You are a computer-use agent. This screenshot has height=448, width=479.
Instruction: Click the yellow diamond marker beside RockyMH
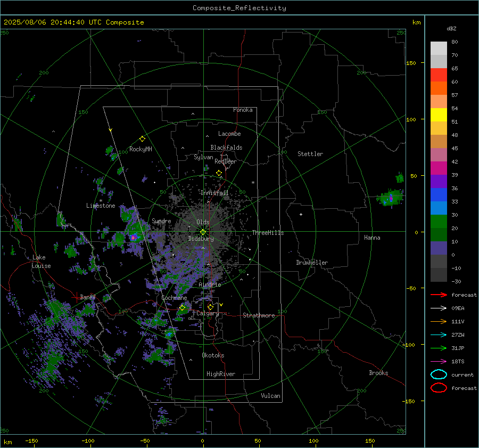point(142,139)
